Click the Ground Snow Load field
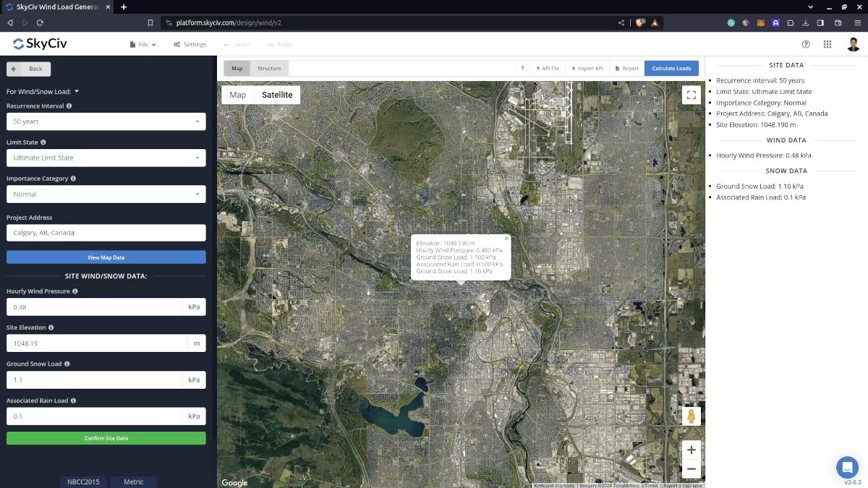 pos(94,380)
